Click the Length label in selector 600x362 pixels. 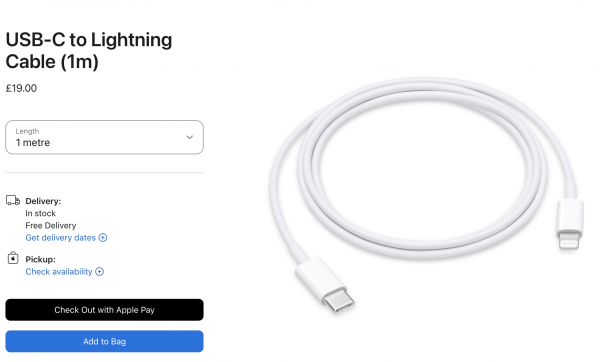[x=27, y=131]
